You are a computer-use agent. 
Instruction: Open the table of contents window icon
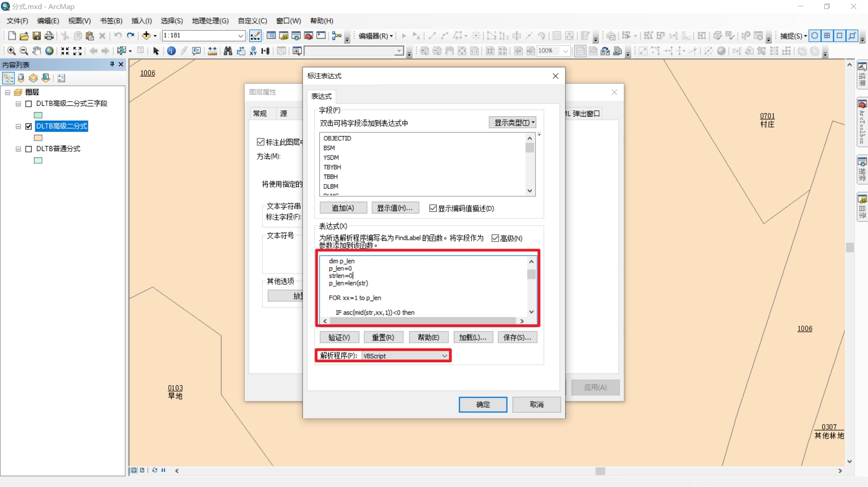pyautogui.click(x=271, y=36)
